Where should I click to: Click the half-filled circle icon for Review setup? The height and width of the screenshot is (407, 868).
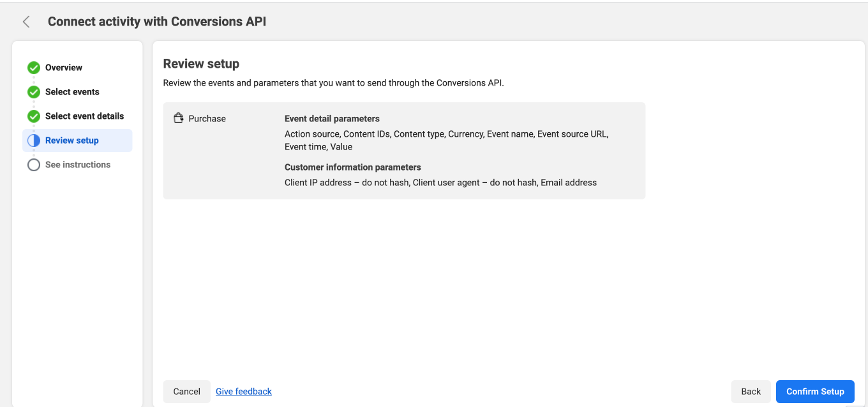pyautogui.click(x=34, y=141)
